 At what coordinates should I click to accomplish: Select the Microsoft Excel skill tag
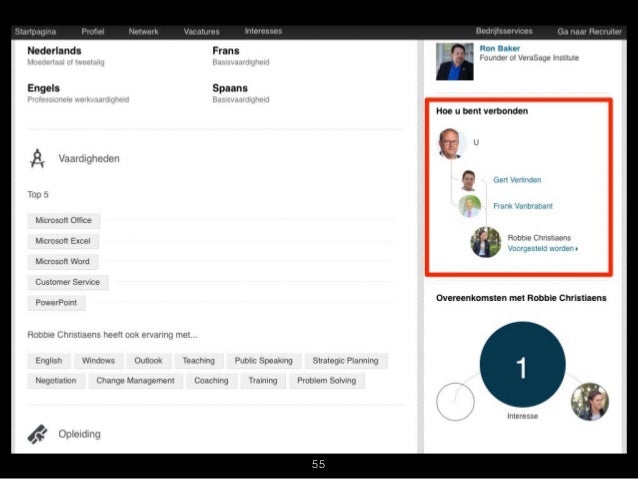(63, 241)
